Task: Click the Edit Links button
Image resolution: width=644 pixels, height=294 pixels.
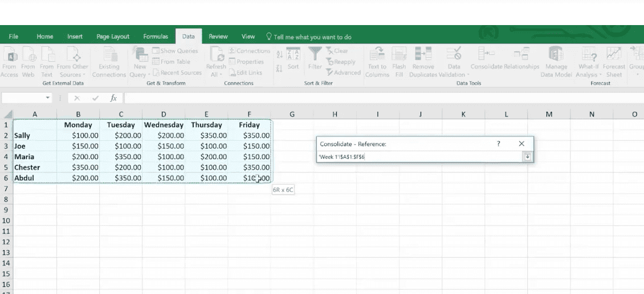Action: pos(246,72)
